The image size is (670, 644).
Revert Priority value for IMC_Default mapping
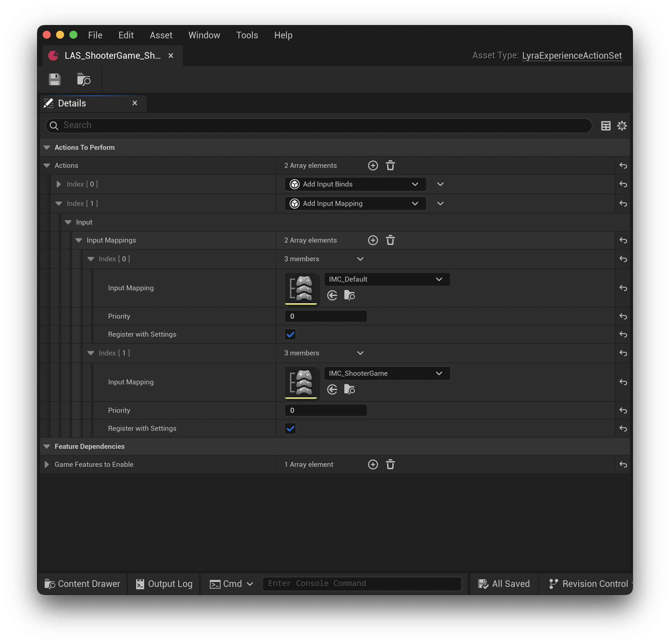click(623, 316)
